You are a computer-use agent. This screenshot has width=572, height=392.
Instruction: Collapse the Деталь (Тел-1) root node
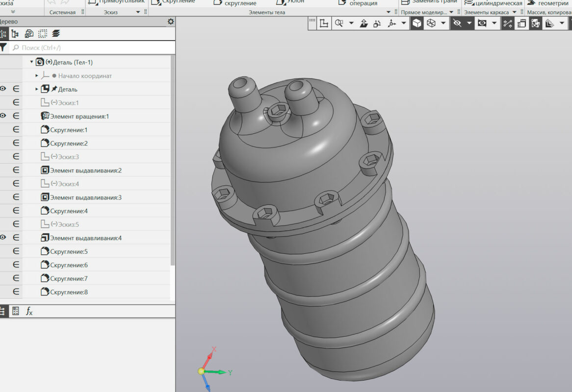pyautogui.click(x=31, y=62)
